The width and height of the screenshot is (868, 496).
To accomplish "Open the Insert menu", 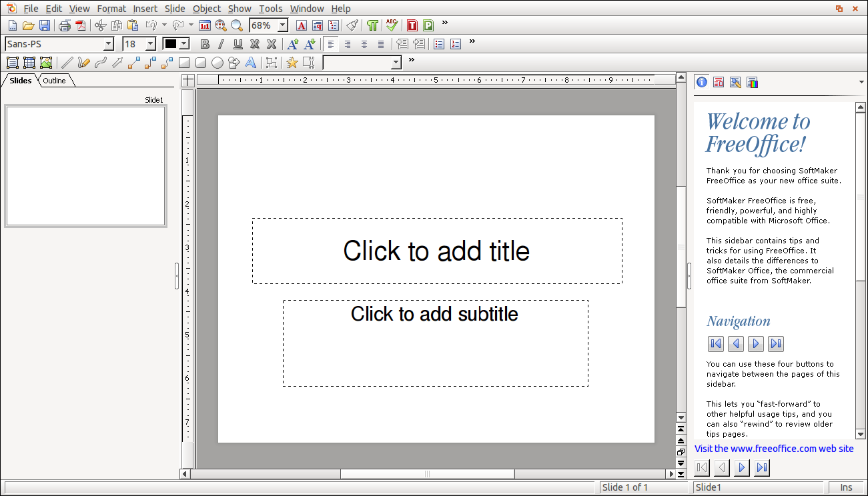I will point(145,9).
